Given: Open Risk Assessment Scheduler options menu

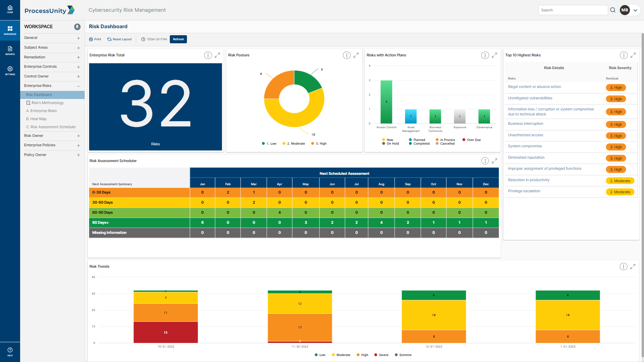Looking at the screenshot, I should (x=485, y=161).
